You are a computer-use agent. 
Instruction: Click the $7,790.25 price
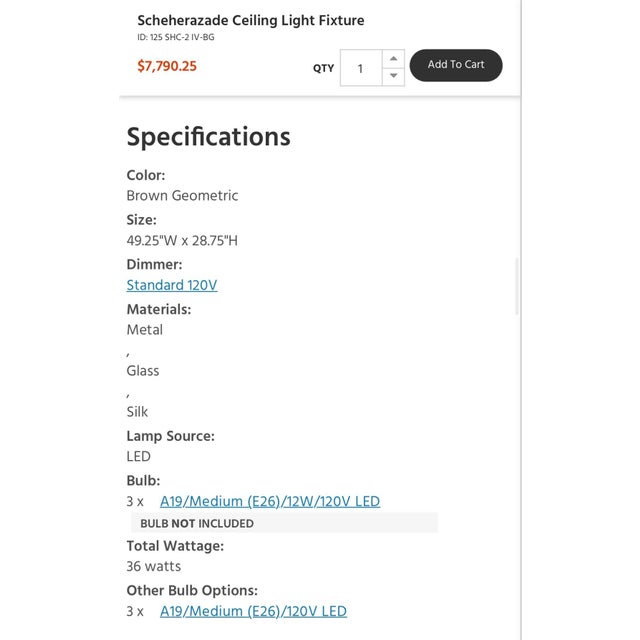[167, 67]
